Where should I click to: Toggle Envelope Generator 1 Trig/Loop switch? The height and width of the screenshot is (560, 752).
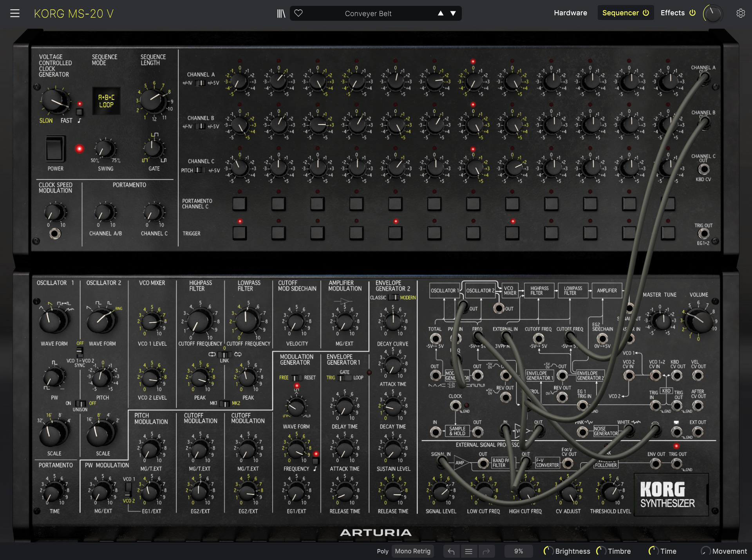[x=344, y=378]
